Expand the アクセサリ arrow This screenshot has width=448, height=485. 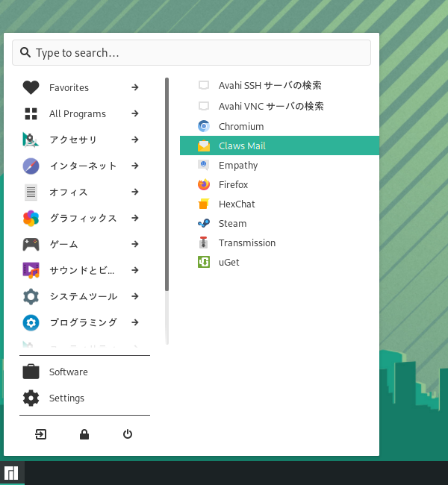click(134, 140)
